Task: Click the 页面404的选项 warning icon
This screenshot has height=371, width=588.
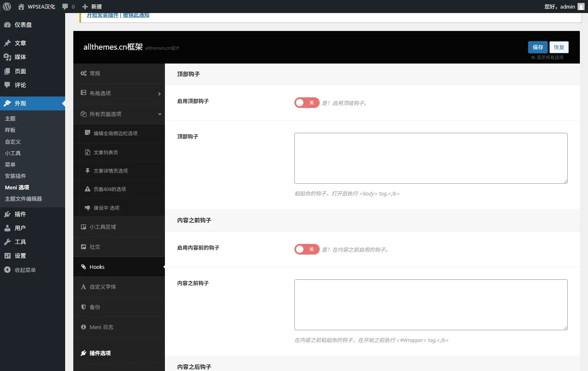Action: (88, 189)
